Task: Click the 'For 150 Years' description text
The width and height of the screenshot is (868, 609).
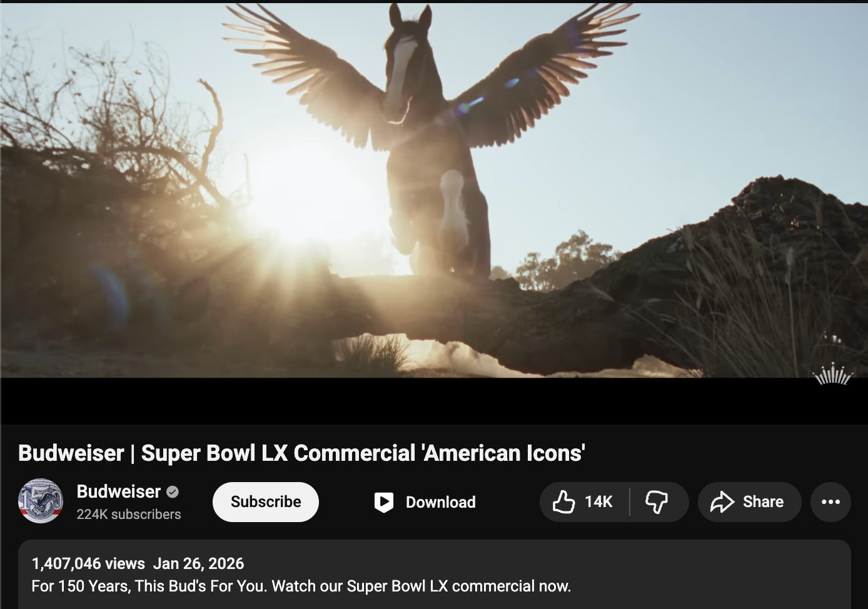Action: (301, 586)
